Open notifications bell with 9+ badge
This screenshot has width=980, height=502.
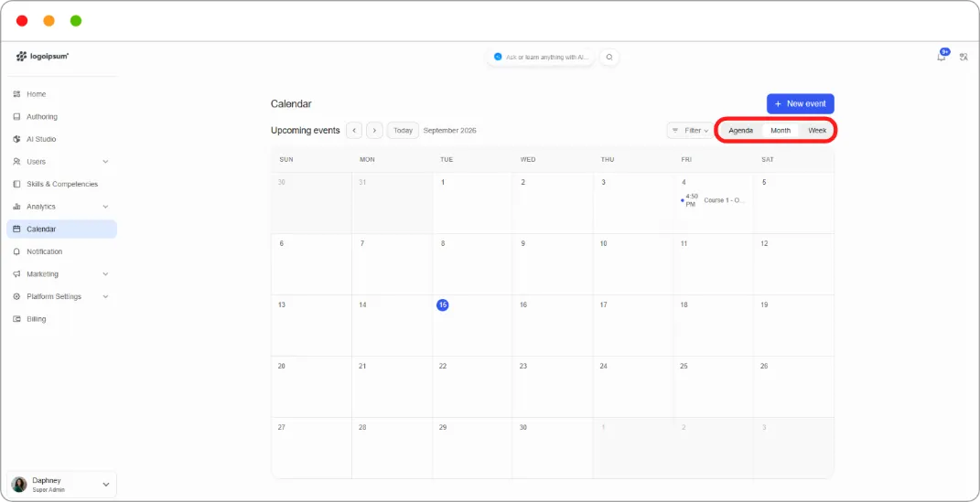click(942, 56)
